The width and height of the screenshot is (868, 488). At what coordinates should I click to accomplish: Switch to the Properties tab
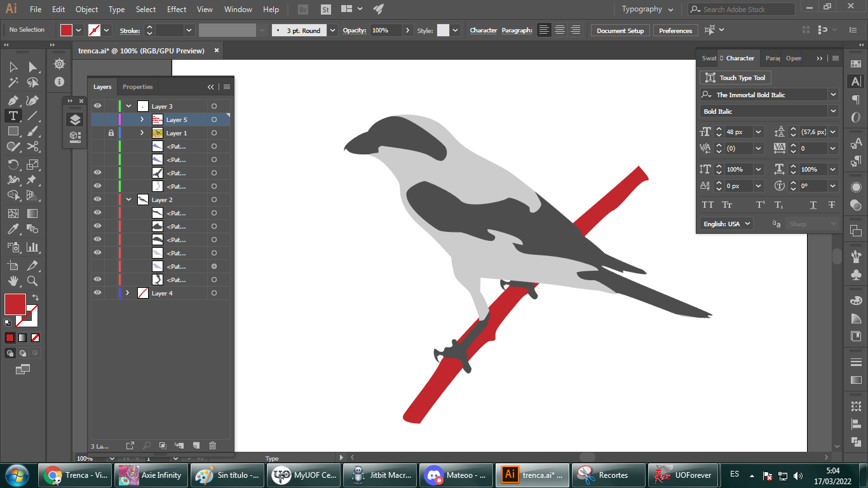[x=138, y=86]
